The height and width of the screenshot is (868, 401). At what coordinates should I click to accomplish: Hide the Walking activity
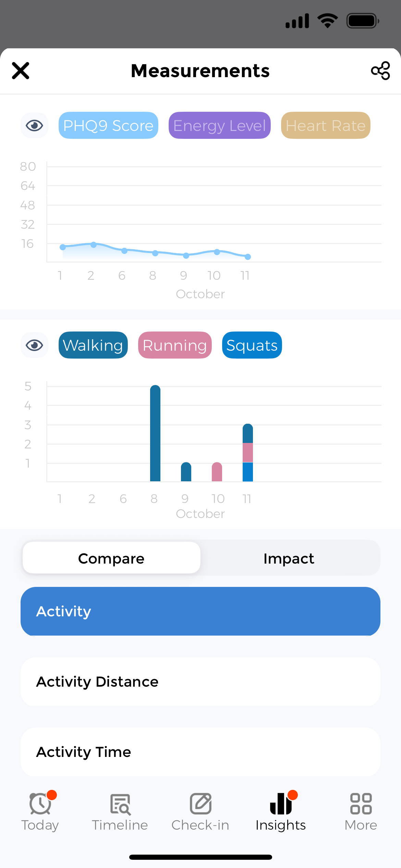[93, 345]
